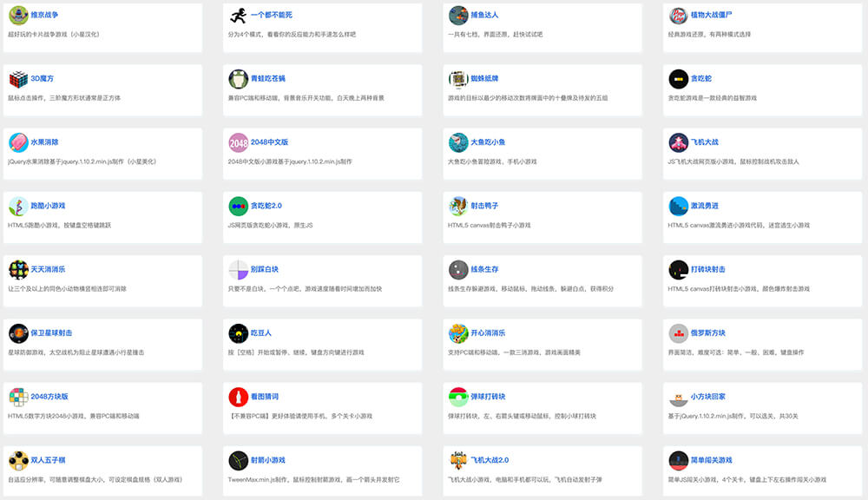Open the 大鱼吃小鱼 game link
Viewport: 868px width, 500px height.
487,142
